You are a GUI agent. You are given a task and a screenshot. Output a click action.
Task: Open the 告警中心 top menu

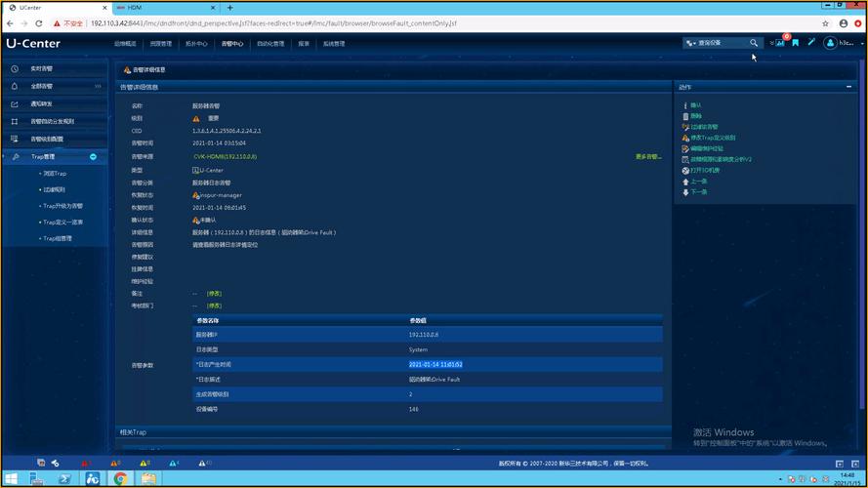point(231,44)
